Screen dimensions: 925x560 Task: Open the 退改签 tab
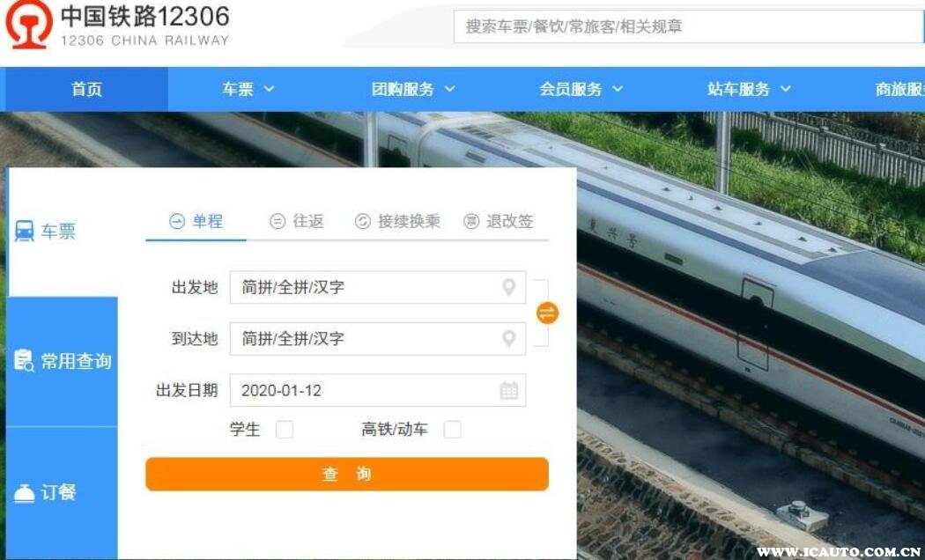499,221
